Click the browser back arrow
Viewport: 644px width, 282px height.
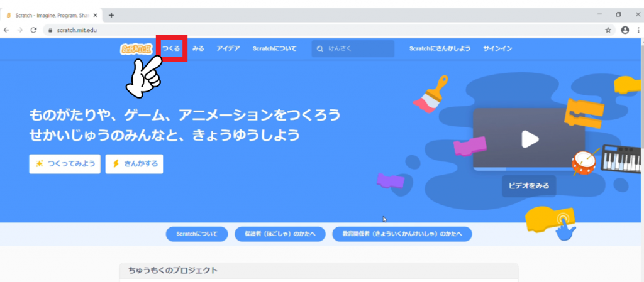pyautogui.click(x=6, y=30)
